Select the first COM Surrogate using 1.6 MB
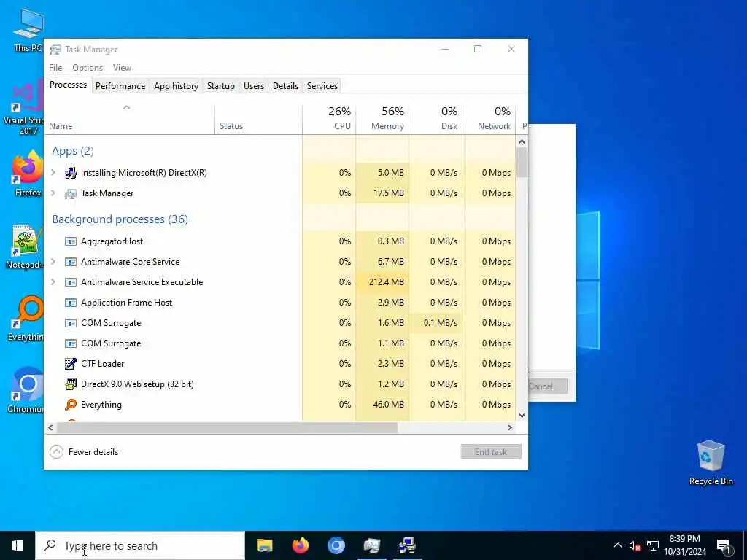 tap(279, 323)
